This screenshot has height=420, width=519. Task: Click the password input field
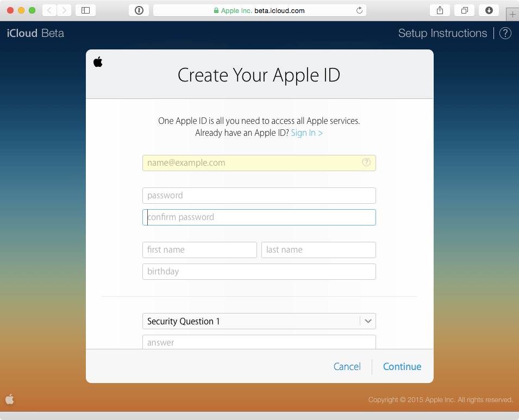point(259,195)
